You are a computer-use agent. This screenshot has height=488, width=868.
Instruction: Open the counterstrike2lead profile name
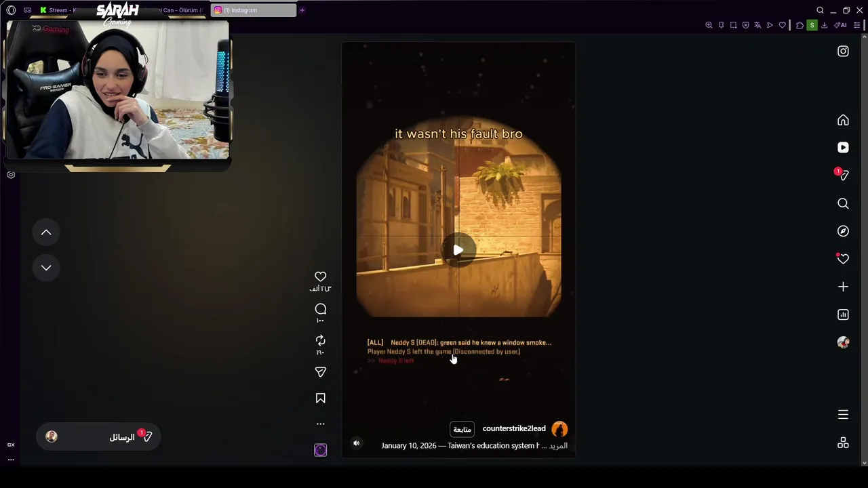point(514,429)
